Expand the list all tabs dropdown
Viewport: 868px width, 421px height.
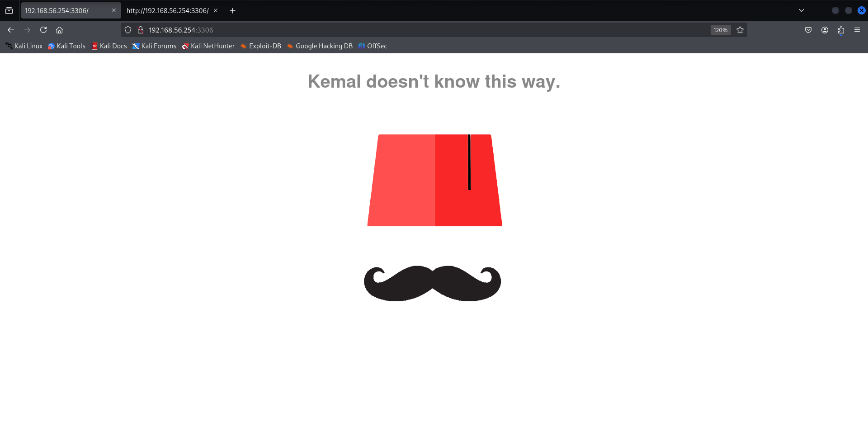pos(802,10)
